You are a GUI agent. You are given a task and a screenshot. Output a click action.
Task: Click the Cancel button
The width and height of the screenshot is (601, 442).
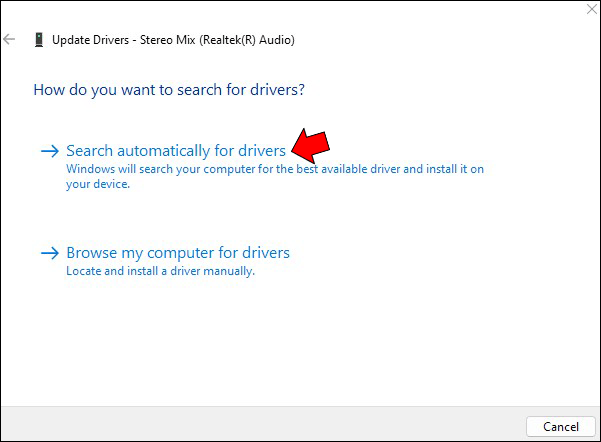[560, 427]
